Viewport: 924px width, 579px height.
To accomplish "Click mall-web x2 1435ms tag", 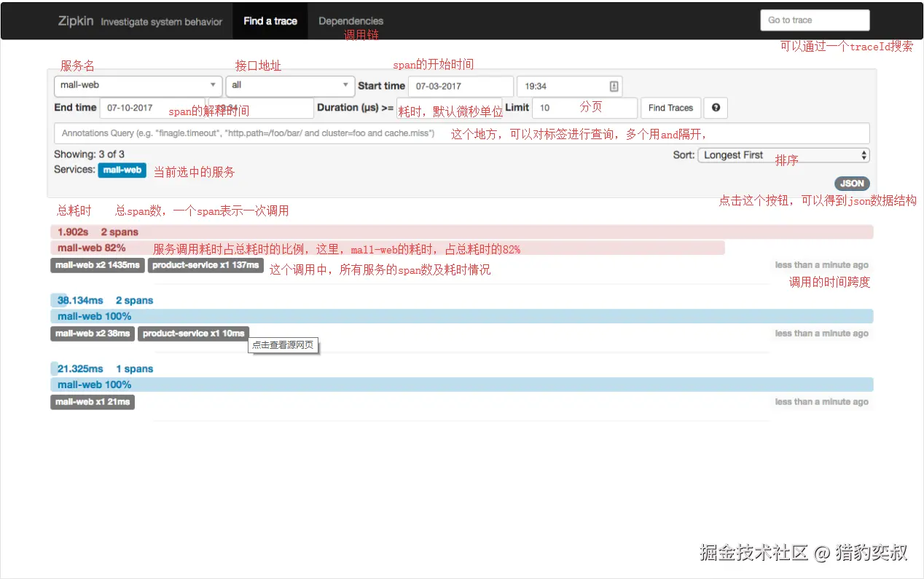I will (x=98, y=265).
